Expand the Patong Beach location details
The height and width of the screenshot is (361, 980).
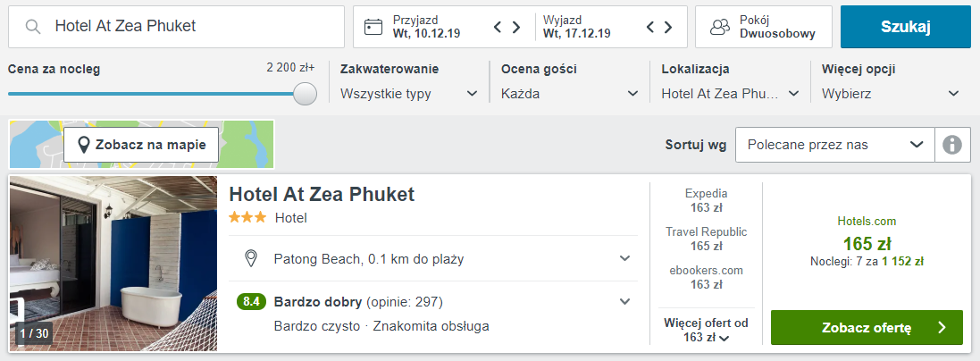[x=624, y=258]
